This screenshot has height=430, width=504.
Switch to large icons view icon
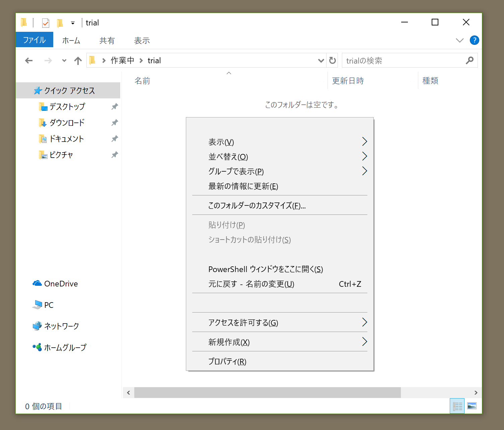point(472,406)
